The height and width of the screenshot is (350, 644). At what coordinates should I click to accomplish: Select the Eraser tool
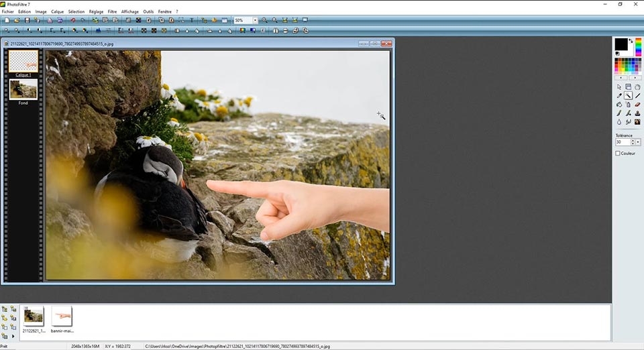[x=637, y=105]
